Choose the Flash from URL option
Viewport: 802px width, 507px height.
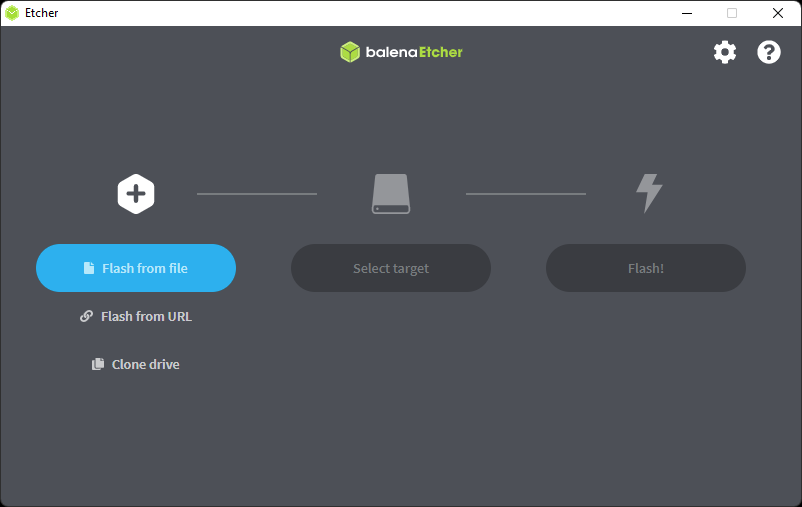coord(146,316)
